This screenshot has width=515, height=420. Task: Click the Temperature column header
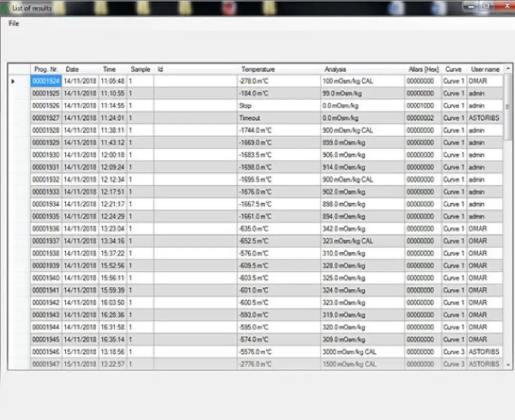coord(257,69)
